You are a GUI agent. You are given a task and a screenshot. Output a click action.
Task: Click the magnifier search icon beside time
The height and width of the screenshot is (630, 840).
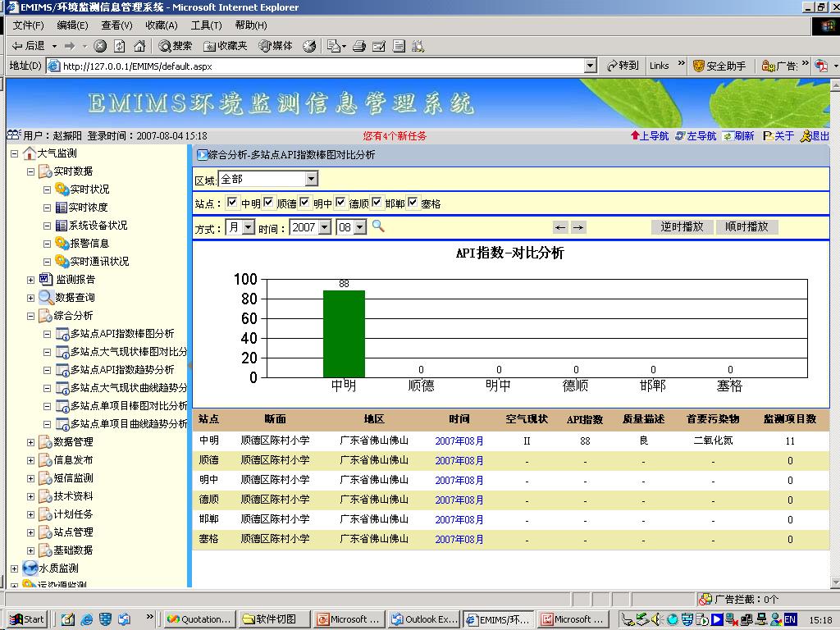(x=378, y=226)
